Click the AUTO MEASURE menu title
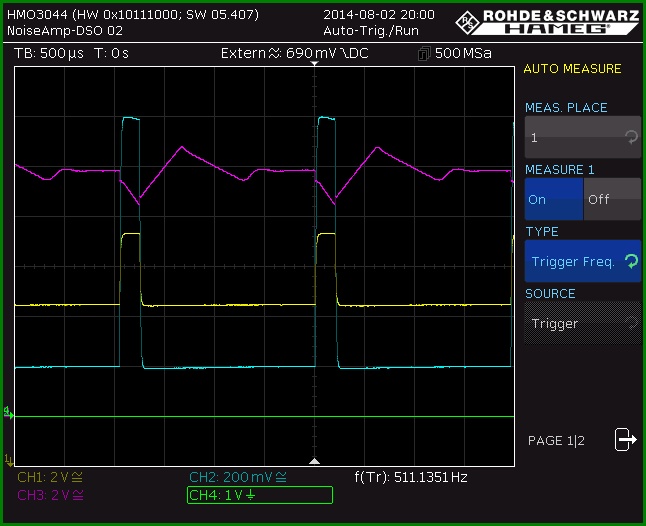 pyautogui.click(x=572, y=69)
